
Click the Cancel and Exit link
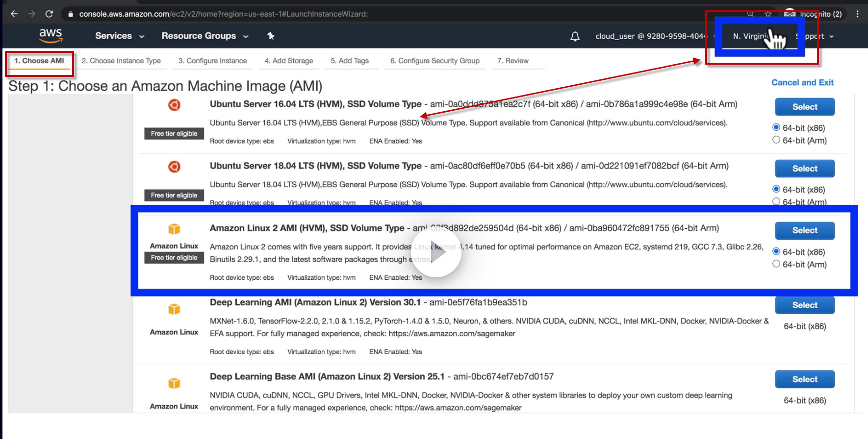[x=802, y=82]
